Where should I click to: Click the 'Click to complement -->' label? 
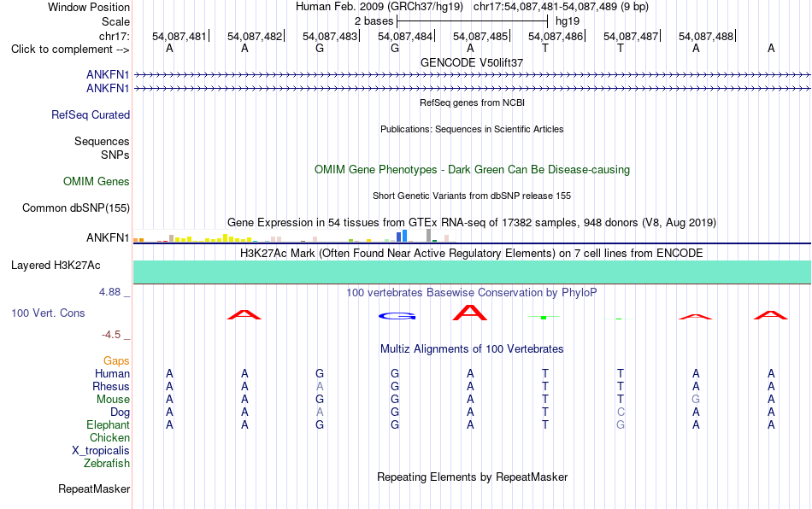click(70, 50)
